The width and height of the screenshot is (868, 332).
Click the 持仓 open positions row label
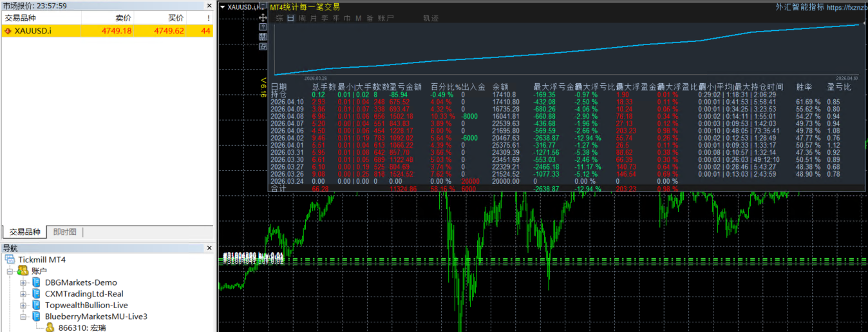click(278, 95)
